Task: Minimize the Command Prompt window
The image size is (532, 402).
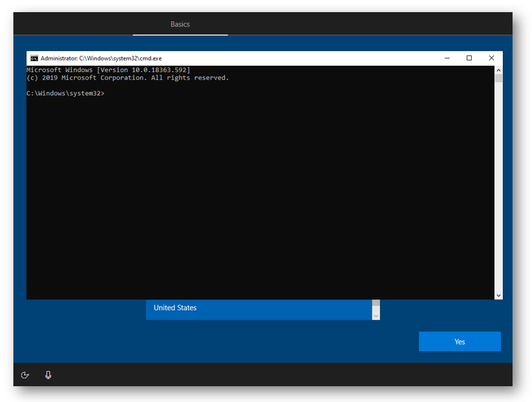Action: (447, 58)
